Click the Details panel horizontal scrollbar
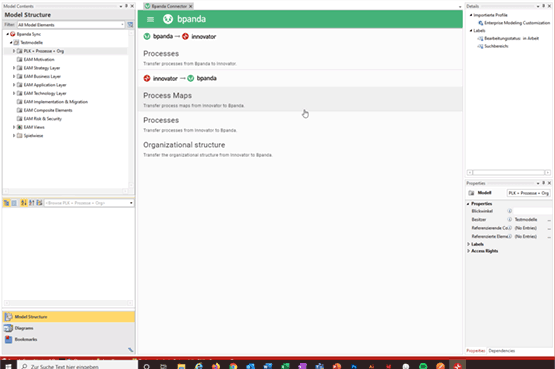Image resolution: width=555 pixels, height=369 pixels. 509,172
